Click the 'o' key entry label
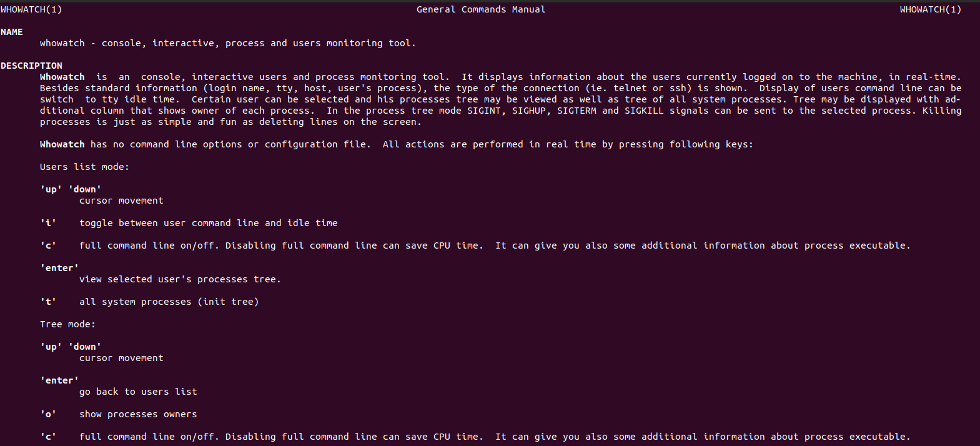The height and width of the screenshot is (446, 980). point(48,414)
